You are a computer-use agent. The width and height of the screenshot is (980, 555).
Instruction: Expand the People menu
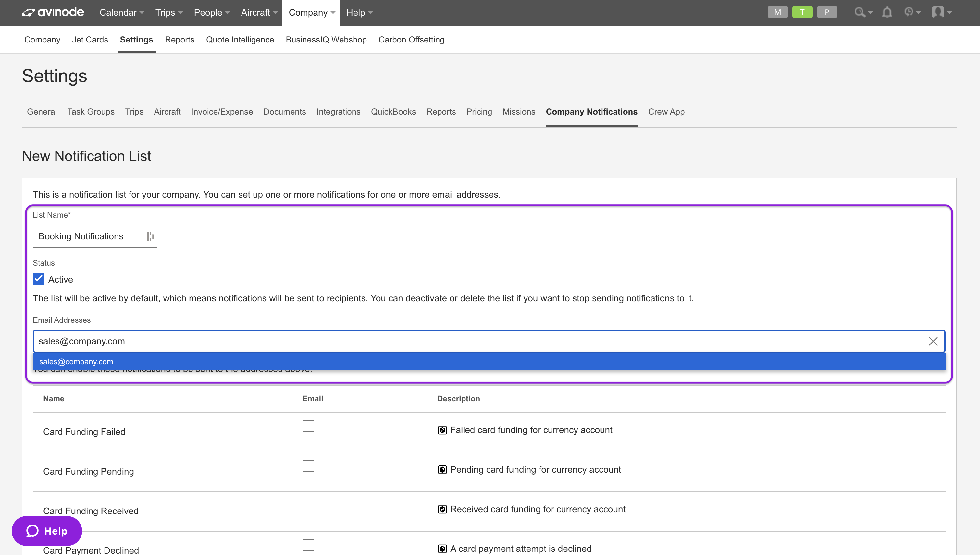[212, 12]
